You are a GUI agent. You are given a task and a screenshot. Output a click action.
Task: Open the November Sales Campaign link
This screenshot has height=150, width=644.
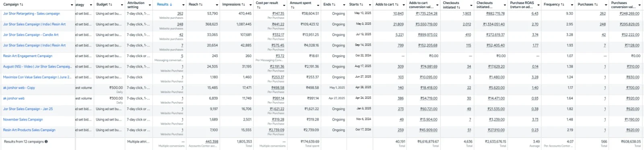coord(23,119)
